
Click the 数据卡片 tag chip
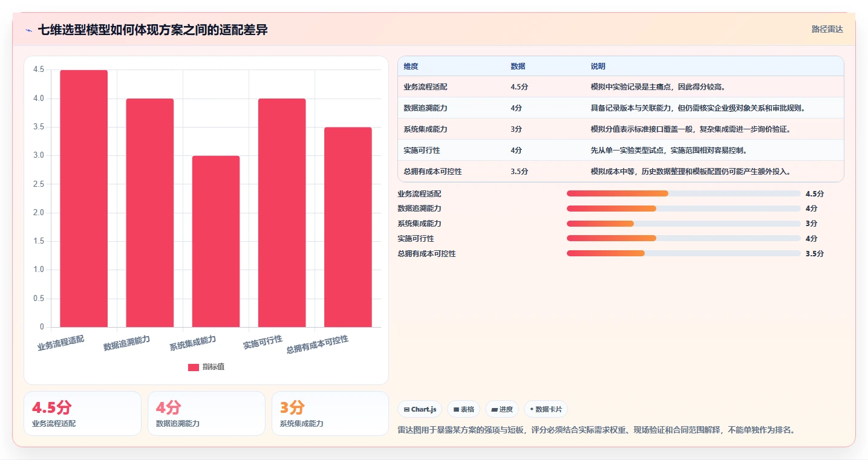pos(546,409)
